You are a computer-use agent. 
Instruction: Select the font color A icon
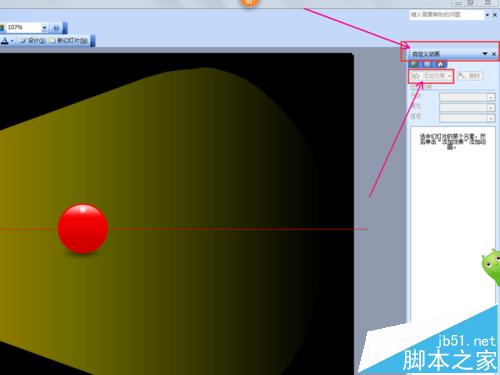pos(5,41)
